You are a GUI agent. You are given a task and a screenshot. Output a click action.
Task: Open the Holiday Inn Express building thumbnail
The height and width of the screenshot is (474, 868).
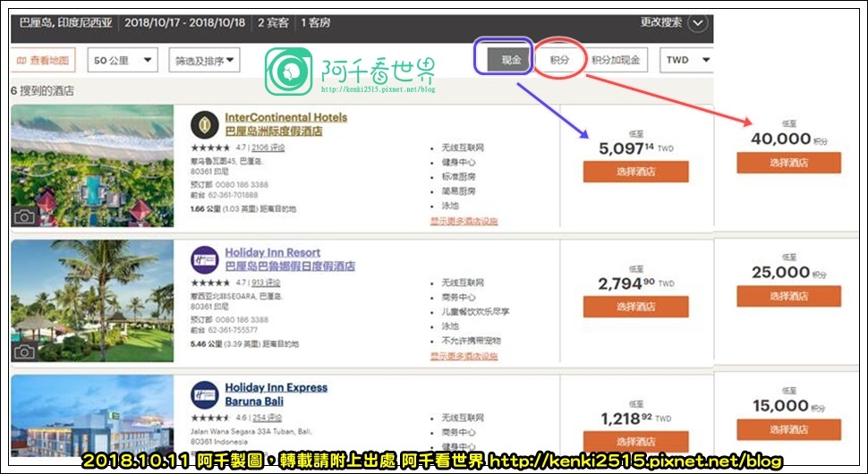pyautogui.click(x=92, y=416)
